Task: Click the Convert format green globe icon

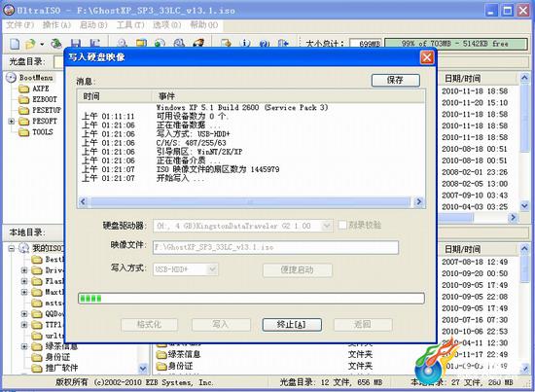Action: pyautogui.click(x=160, y=44)
